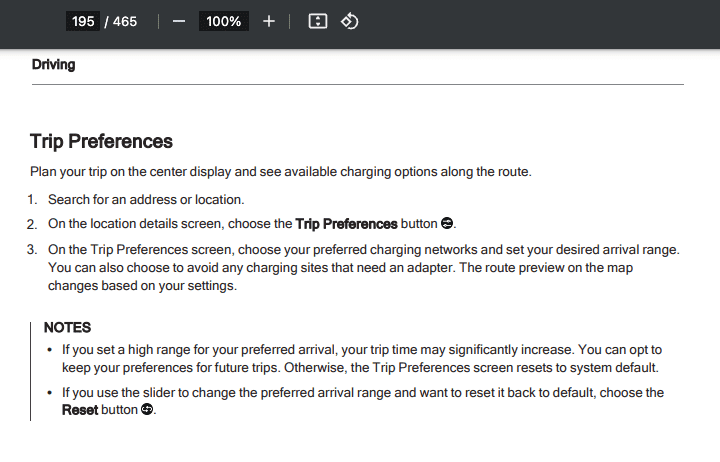Screen dimensions: 720x462
Task: Click the note about using the slider
Action: click(x=363, y=401)
